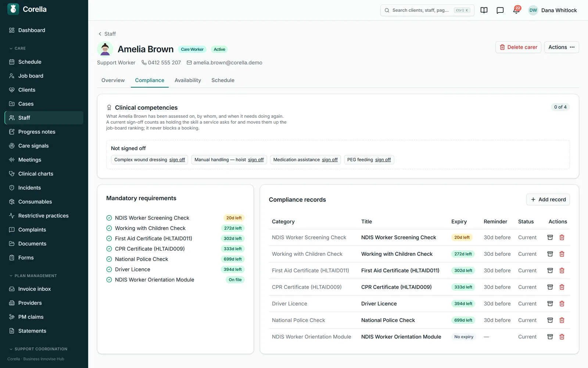Collapse the CARE sidebar section
The width and height of the screenshot is (588, 368).
(x=18, y=48)
